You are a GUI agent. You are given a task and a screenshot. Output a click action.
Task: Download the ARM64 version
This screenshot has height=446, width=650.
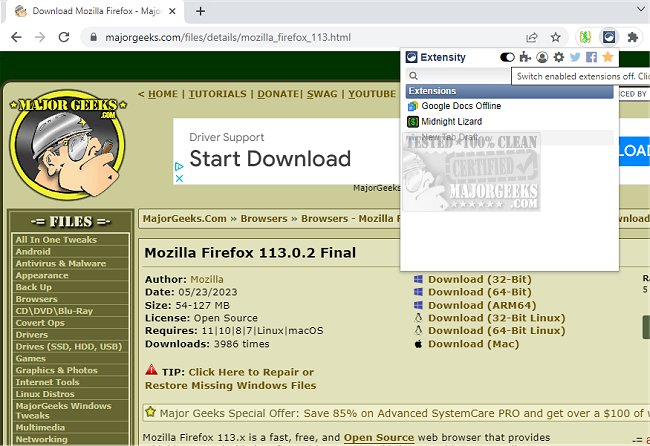(482, 305)
